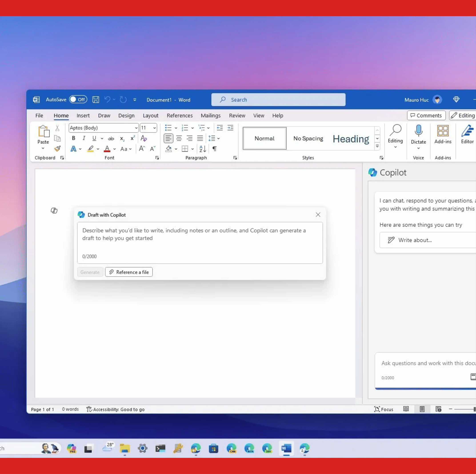The width and height of the screenshot is (476, 474).
Task: Open the Aptos (Body) font dropdown
Action: [136, 128]
